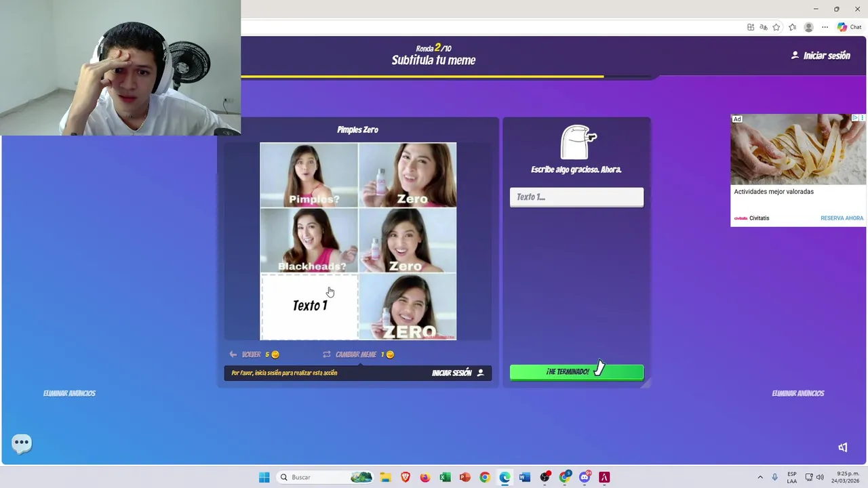Click the Pimples? meme panel
Screen dimensions: 868x488
pyautogui.click(x=309, y=175)
